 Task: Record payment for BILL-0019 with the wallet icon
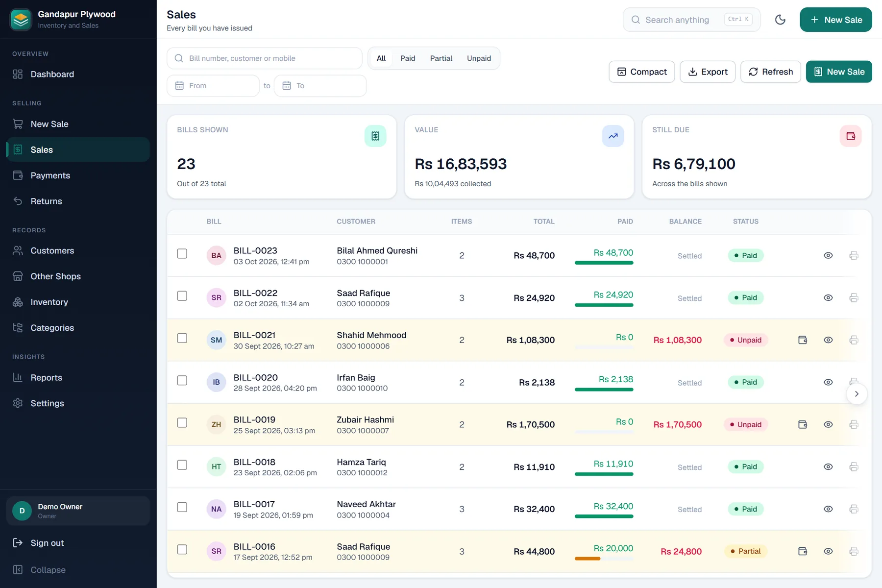(803, 424)
